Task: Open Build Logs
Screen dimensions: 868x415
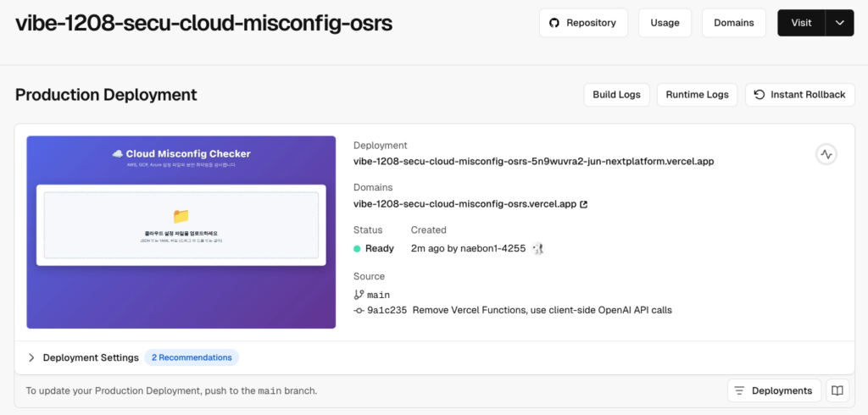Action: coord(616,95)
